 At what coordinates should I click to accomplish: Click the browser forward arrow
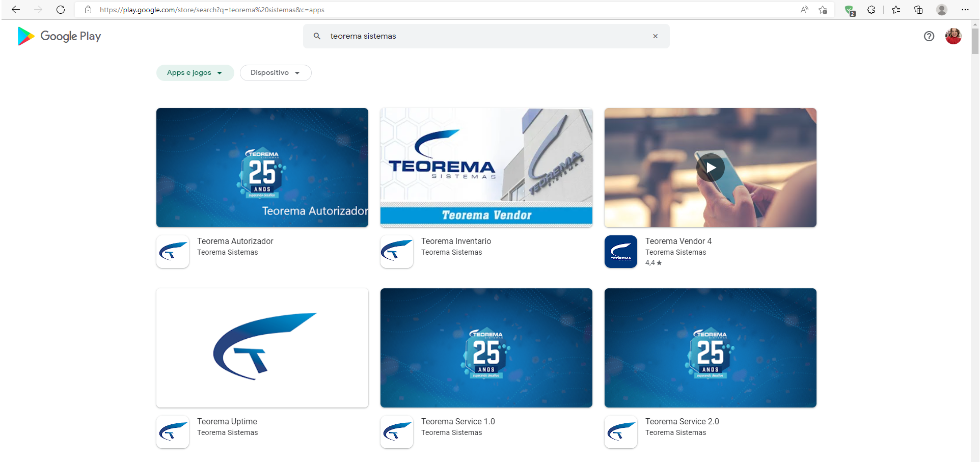pos(38,10)
